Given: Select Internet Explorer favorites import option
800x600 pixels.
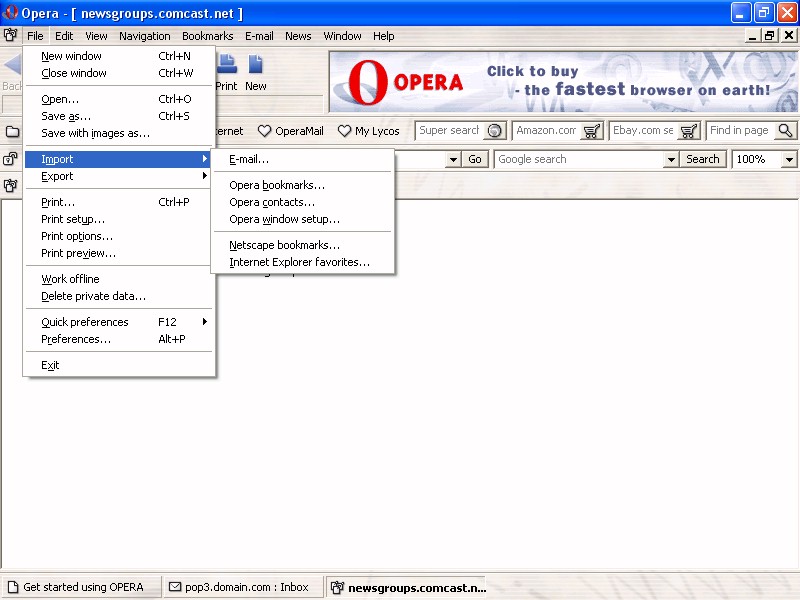Looking at the screenshot, I should point(299,262).
